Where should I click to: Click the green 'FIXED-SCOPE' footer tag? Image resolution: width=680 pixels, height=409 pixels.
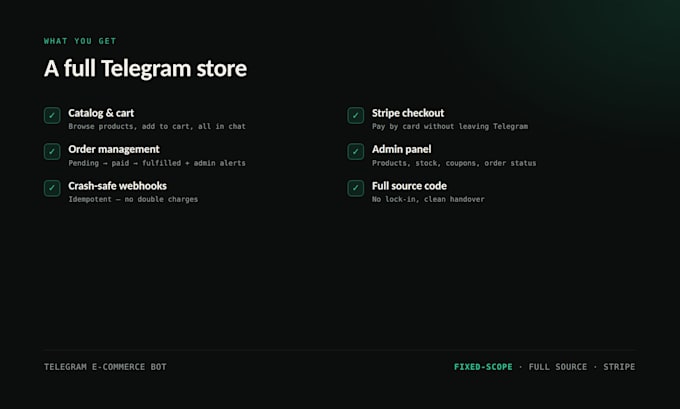pos(483,367)
